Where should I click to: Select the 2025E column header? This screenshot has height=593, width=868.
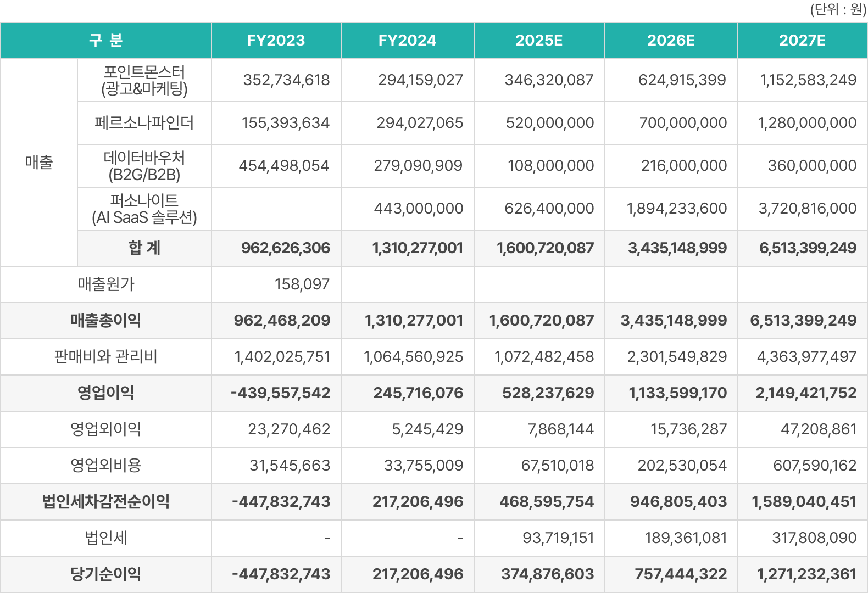[539, 41]
